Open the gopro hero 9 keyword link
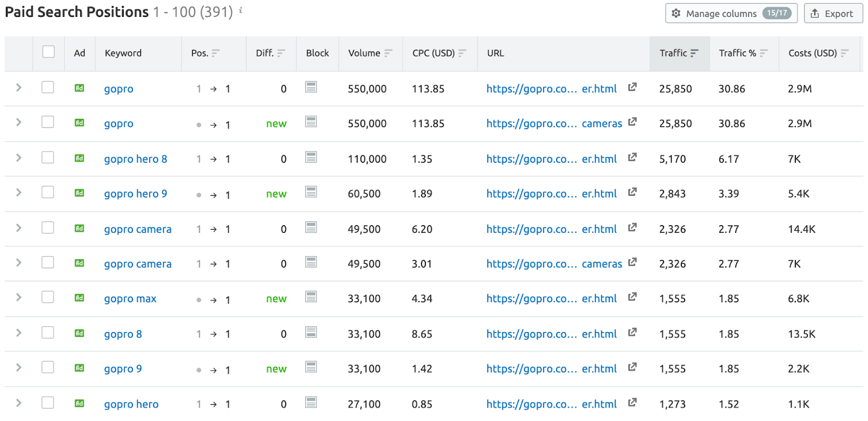The height and width of the screenshot is (421, 868). [136, 194]
